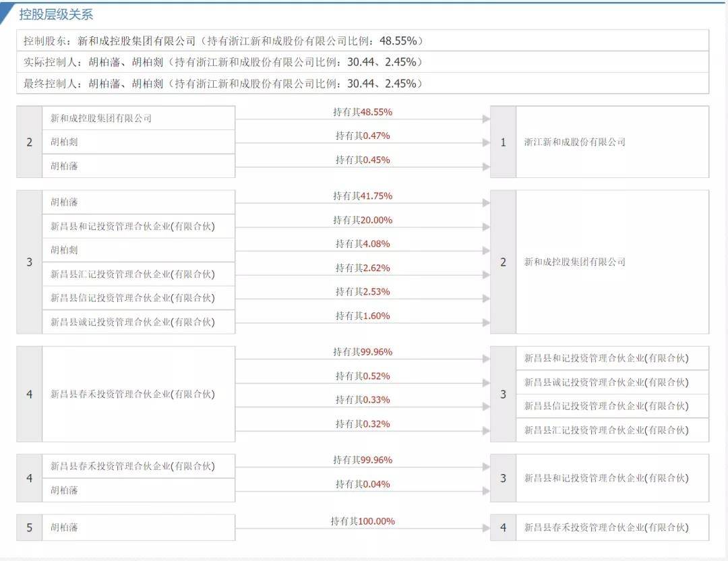
Task: Click level number 1 beside 浙江新和成股份有限公司
Action: (504, 142)
